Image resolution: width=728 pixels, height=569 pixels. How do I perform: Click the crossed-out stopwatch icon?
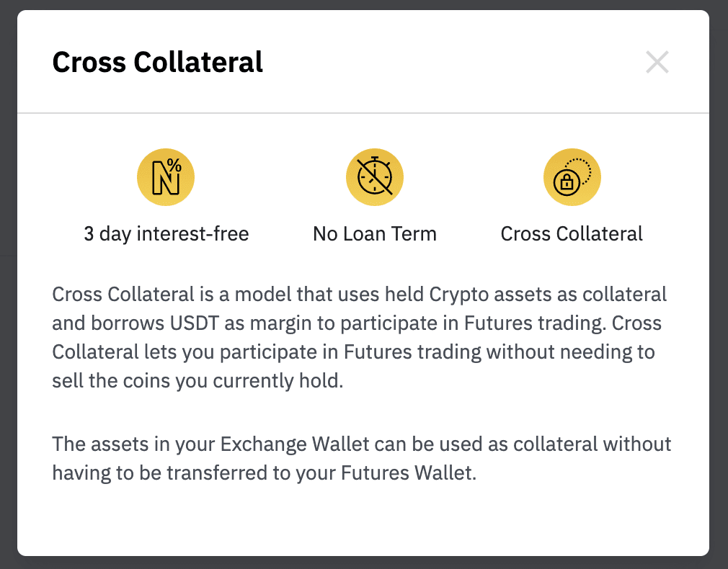click(x=375, y=177)
